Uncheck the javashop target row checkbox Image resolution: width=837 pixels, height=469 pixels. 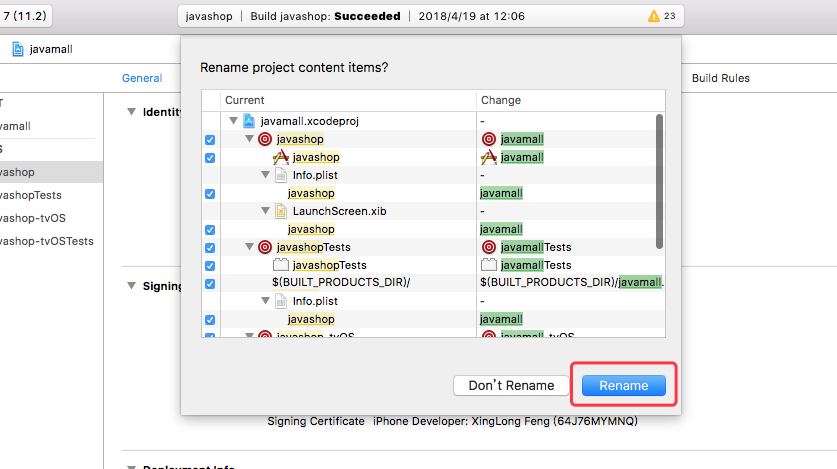[210, 140]
